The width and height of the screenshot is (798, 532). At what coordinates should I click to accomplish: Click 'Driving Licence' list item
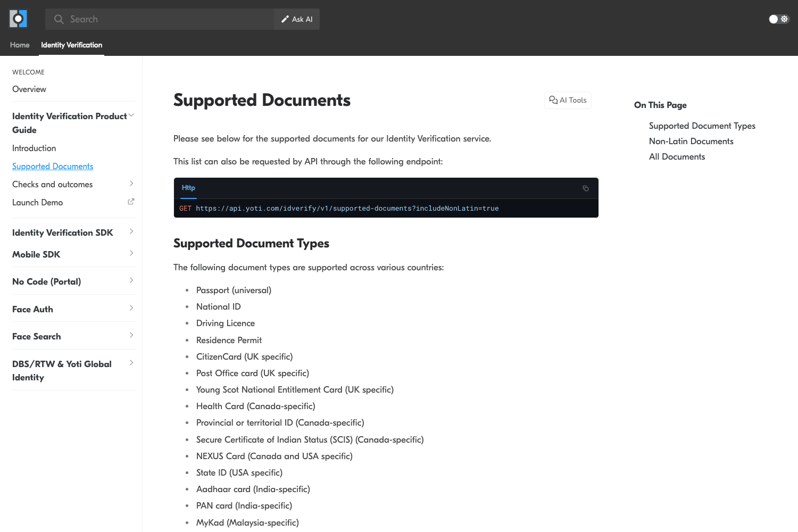tap(226, 323)
